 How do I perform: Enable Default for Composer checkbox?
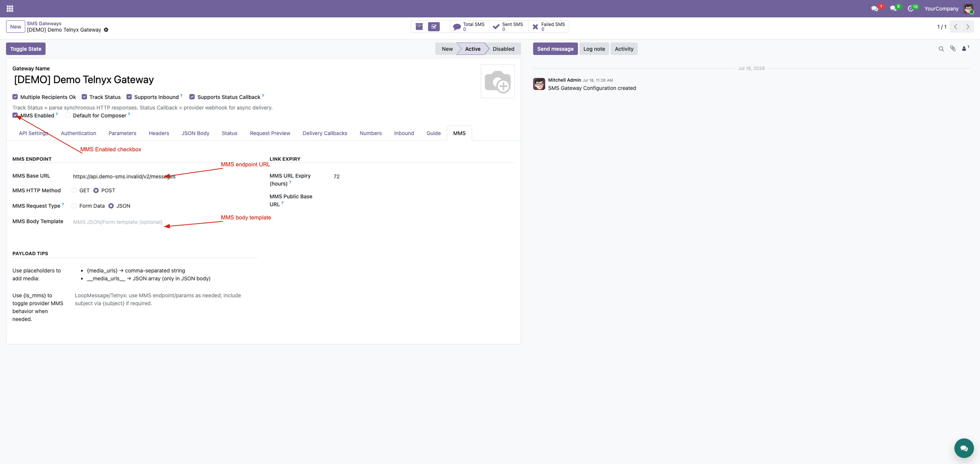pos(68,115)
